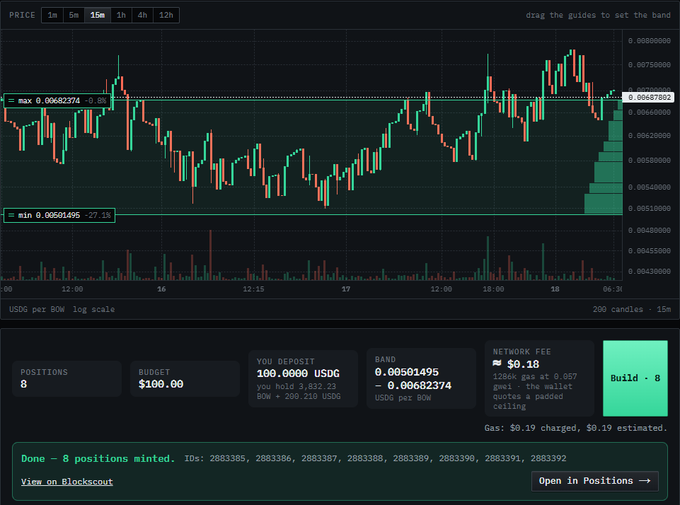Screen dimensions: 680x505
Task: Click the '17' date label on time axis
Action: [346, 289]
